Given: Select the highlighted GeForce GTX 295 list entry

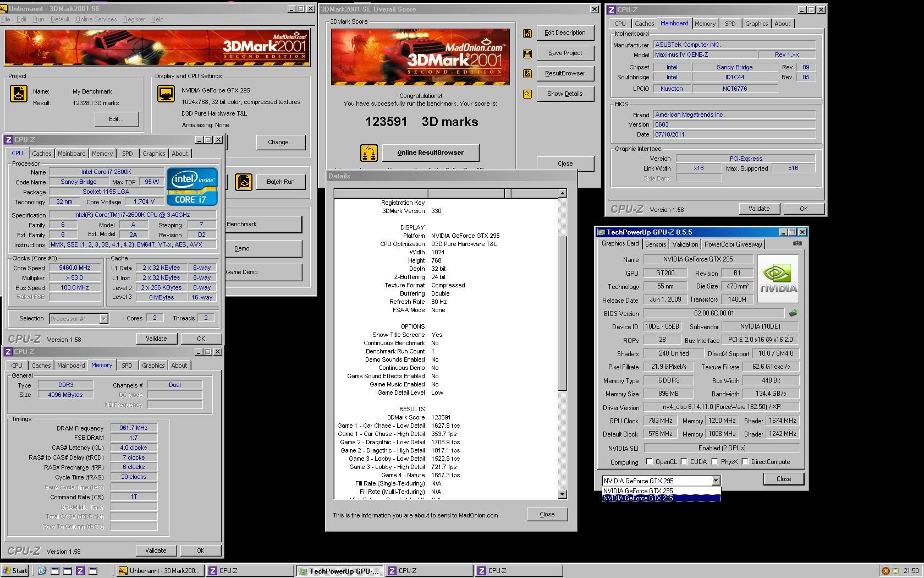Looking at the screenshot, I should tap(661, 498).
